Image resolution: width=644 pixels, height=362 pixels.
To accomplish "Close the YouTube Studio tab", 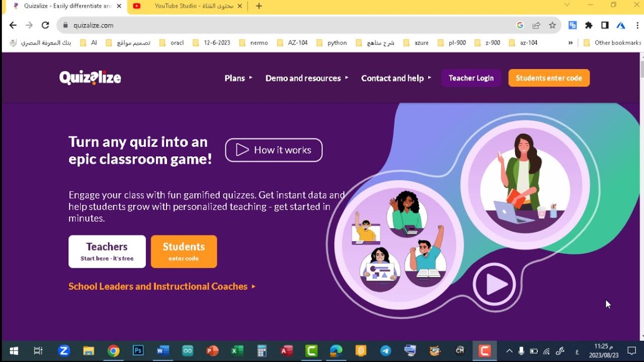I will coord(239,6).
